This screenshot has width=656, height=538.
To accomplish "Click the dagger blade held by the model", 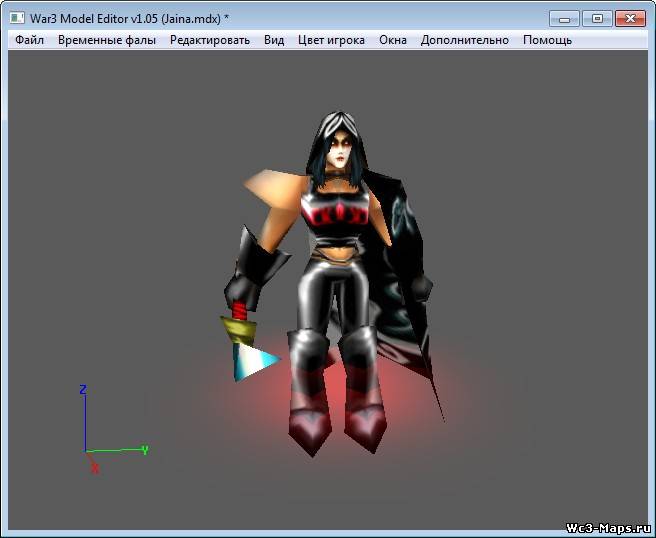I will tap(254, 361).
